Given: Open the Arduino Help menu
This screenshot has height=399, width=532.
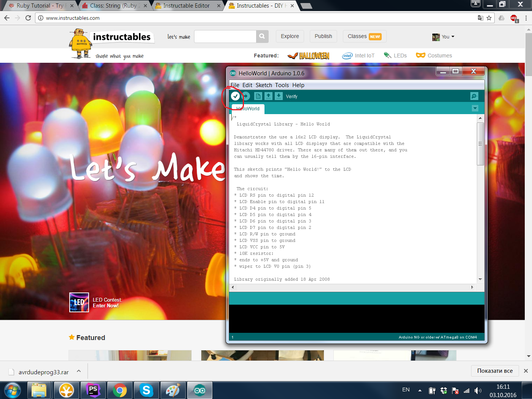Looking at the screenshot, I should (298, 85).
